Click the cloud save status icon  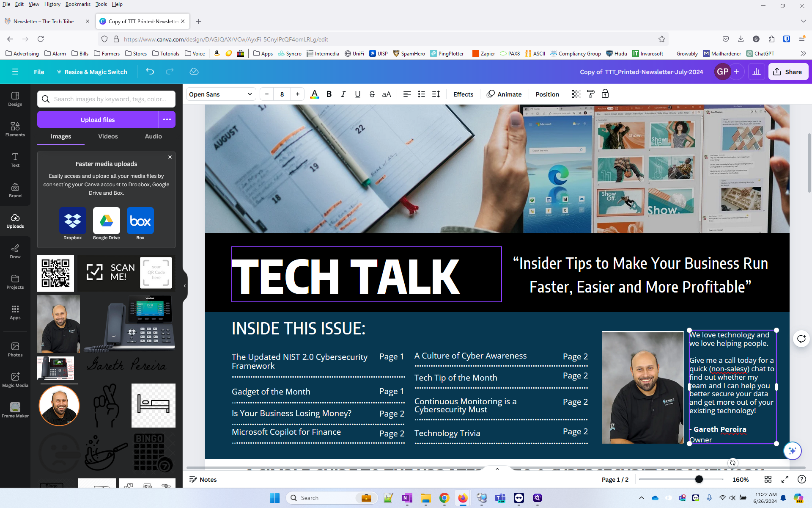pyautogui.click(x=194, y=72)
